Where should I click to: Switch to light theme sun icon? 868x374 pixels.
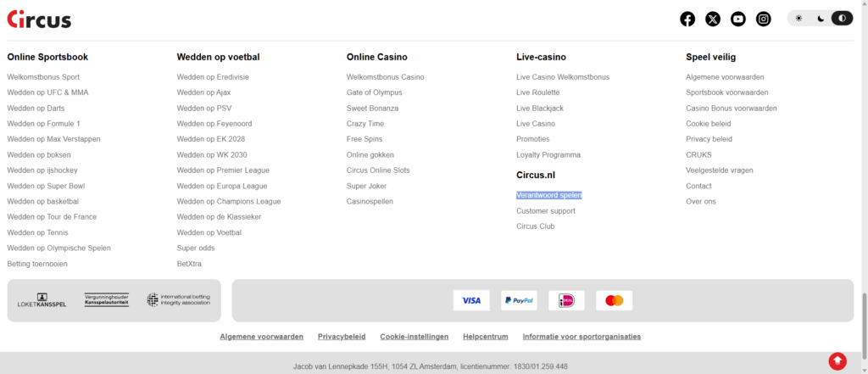tap(798, 19)
